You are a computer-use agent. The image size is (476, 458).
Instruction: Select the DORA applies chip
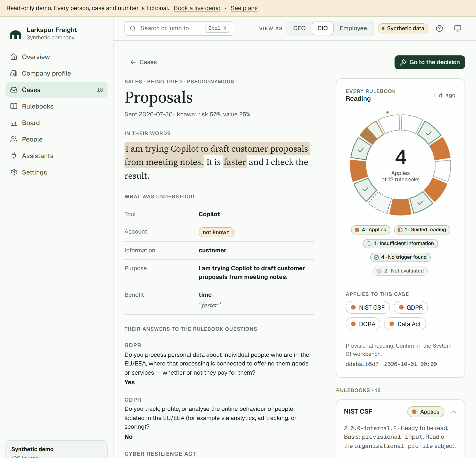363,324
